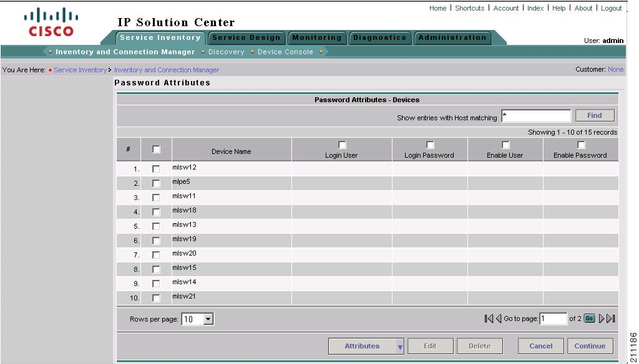Focus the Host matching search field
Viewport: 639px width, 364px height.
click(536, 116)
